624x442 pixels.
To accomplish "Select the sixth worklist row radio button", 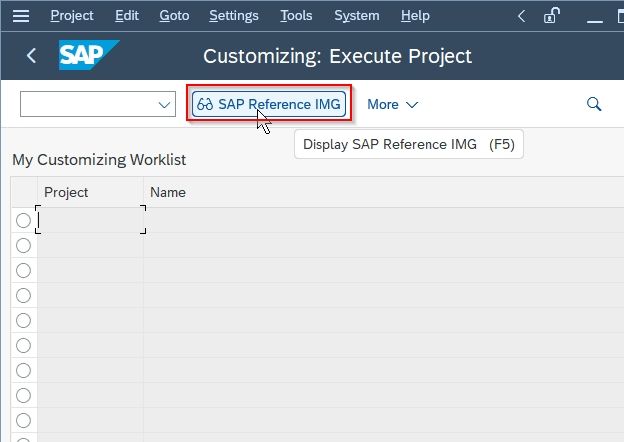I will click(23, 345).
